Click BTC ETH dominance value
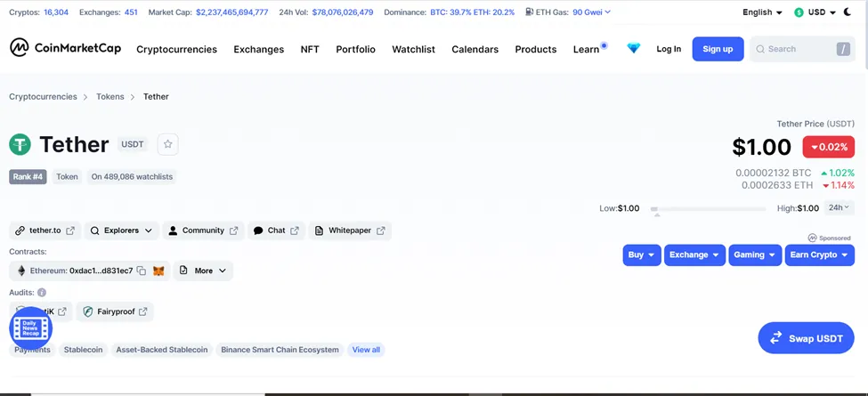 [x=472, y=12]
